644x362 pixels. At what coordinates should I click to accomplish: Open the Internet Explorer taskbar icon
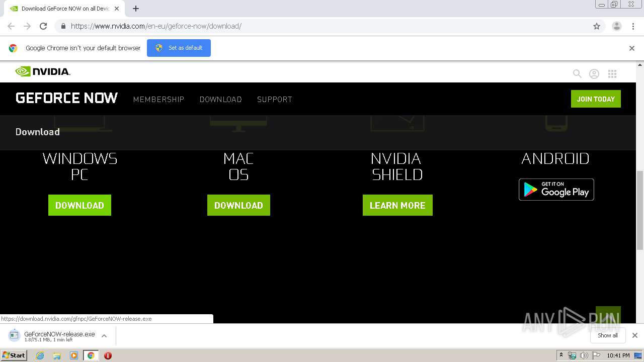[x=40, y=355]
